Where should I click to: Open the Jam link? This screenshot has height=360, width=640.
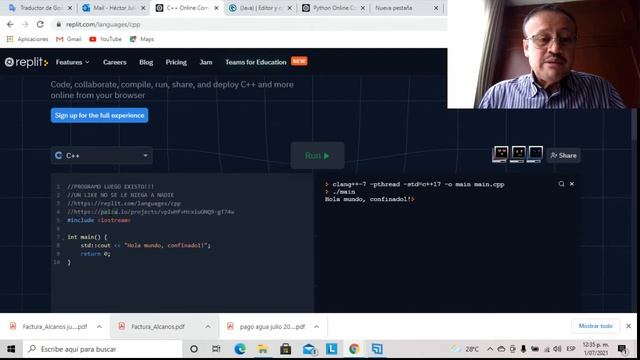pos(206,62)
